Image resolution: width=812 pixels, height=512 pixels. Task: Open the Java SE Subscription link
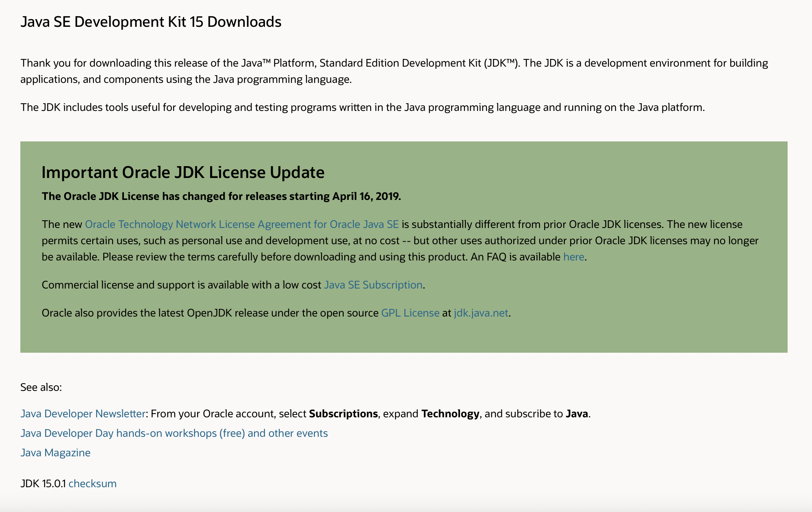[373, 285]
